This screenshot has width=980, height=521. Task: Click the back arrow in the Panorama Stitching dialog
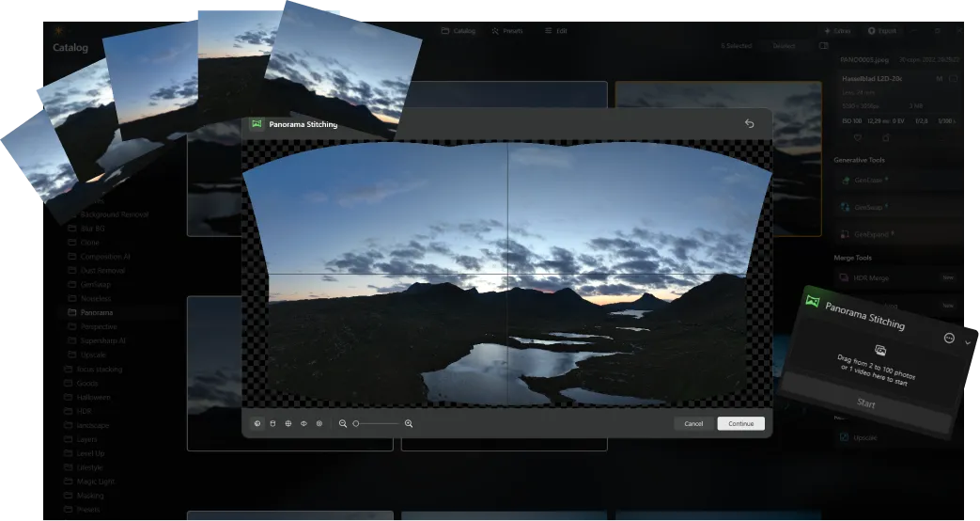(x=750, y=124)
